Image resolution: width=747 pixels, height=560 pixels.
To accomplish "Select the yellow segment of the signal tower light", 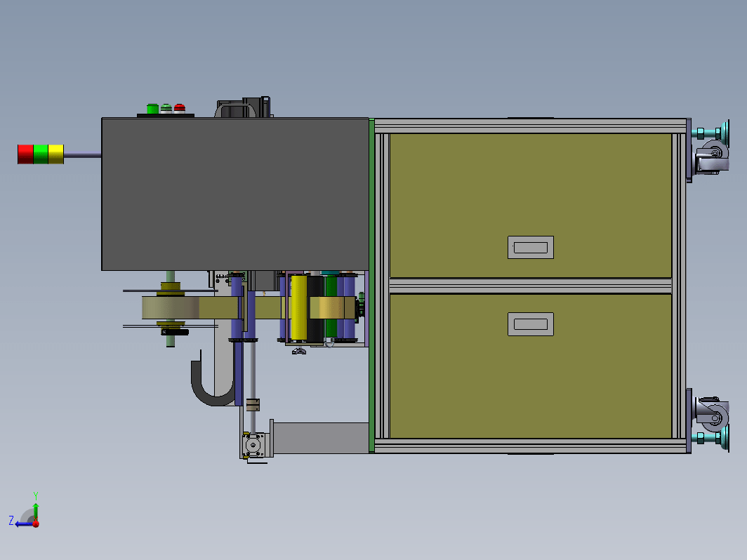I will [x=56, y=154].
